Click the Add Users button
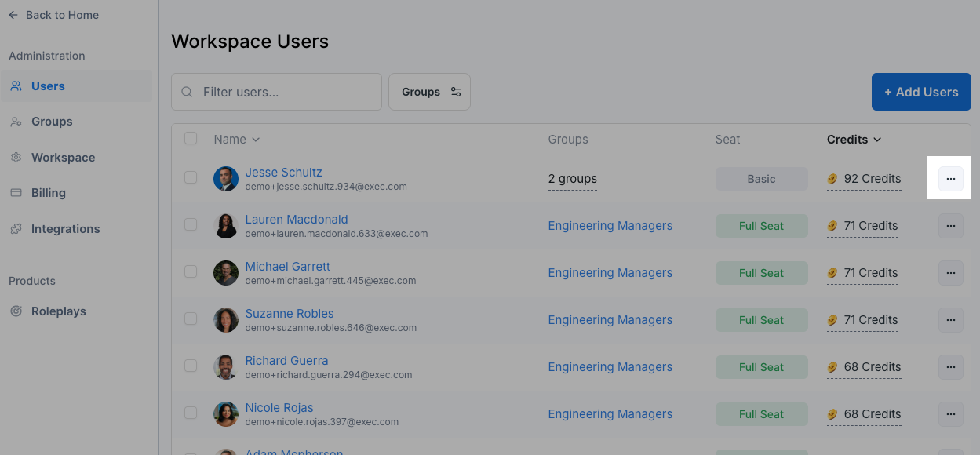 coord(921,92)
